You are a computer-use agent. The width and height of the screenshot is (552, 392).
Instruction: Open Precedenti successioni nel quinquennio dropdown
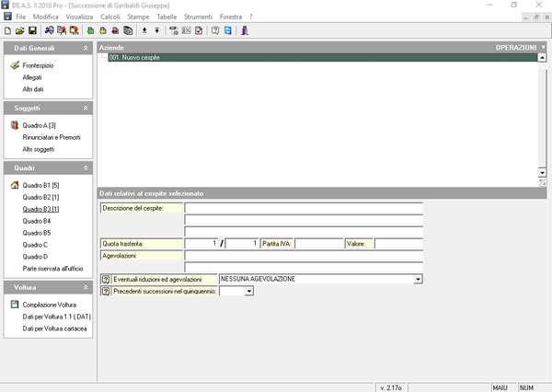coord(248,291)
